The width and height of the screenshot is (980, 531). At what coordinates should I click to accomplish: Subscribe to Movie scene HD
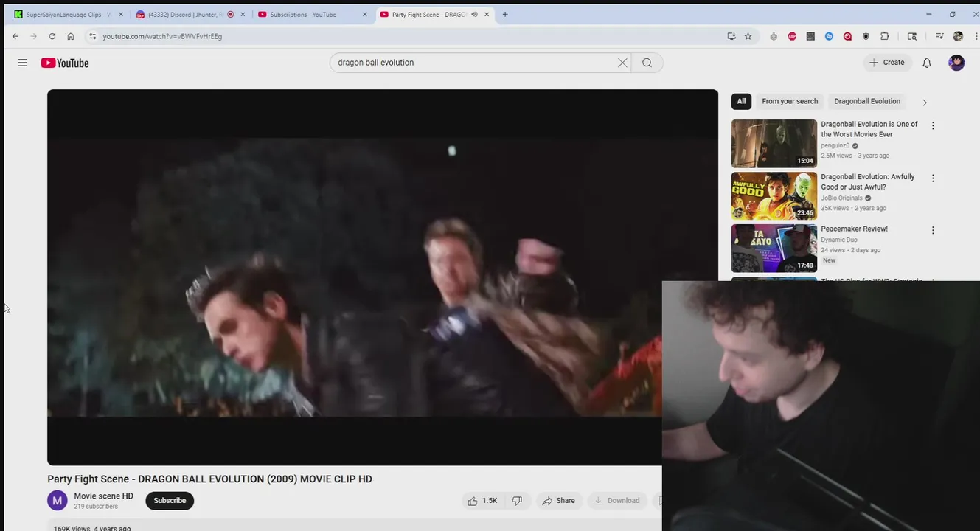pyautogui.click(x=170, y=501)
